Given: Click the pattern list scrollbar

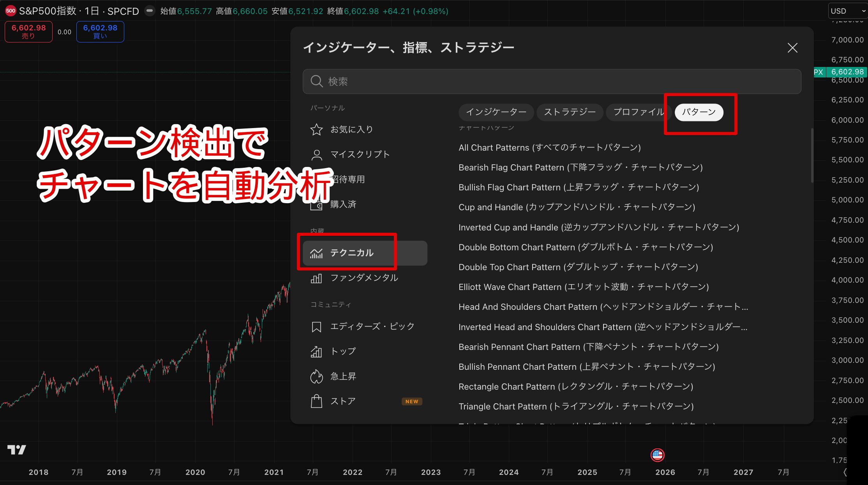Looking at the screenshot, I should pos(812,156).
